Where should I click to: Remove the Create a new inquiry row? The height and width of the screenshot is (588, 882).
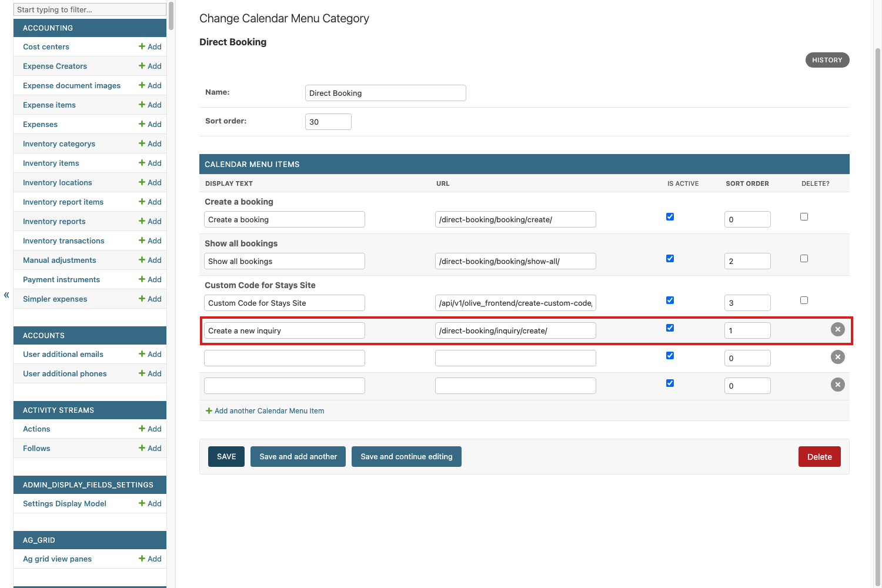[x=838, y=329]
